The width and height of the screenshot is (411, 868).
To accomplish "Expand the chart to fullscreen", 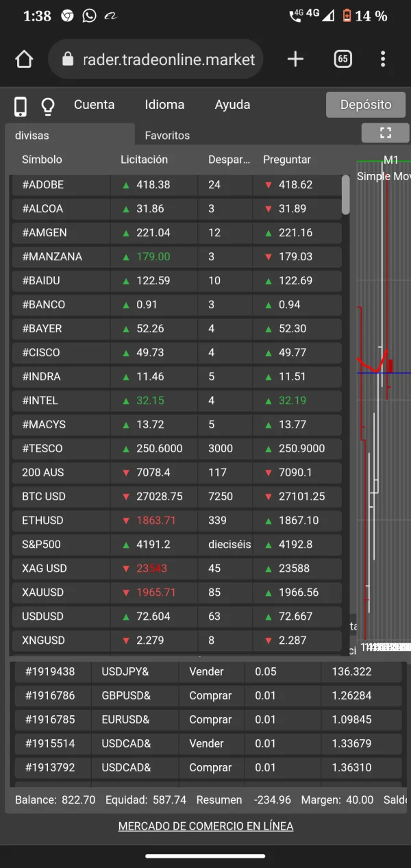I will [385, 133].
